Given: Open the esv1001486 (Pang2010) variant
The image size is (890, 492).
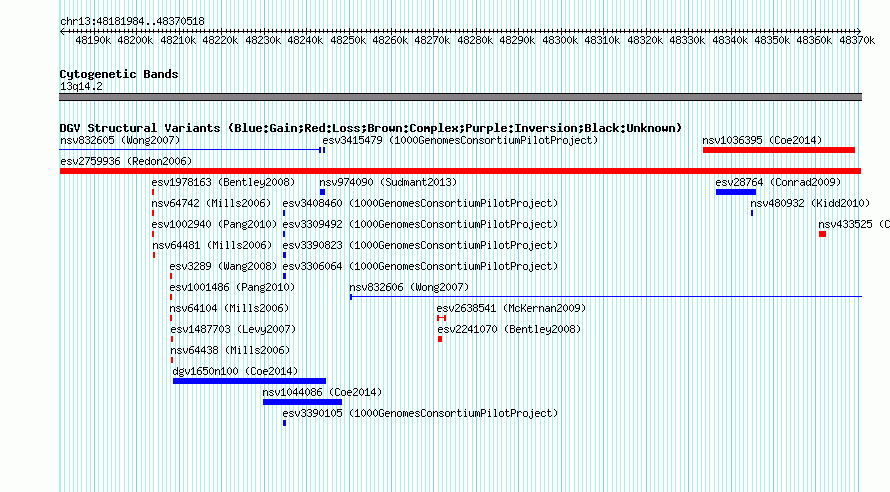Looking at the screenshot, I should [232, 287].
